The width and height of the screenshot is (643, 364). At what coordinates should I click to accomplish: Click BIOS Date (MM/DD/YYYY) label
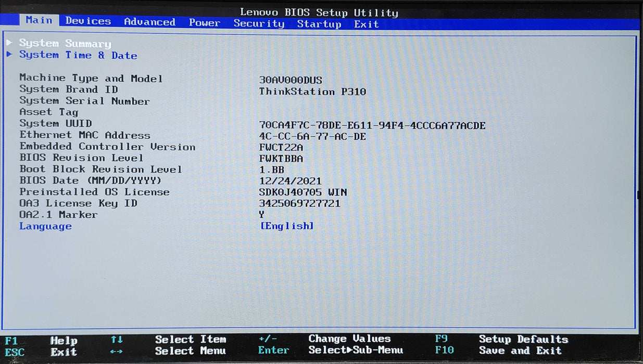91,180
